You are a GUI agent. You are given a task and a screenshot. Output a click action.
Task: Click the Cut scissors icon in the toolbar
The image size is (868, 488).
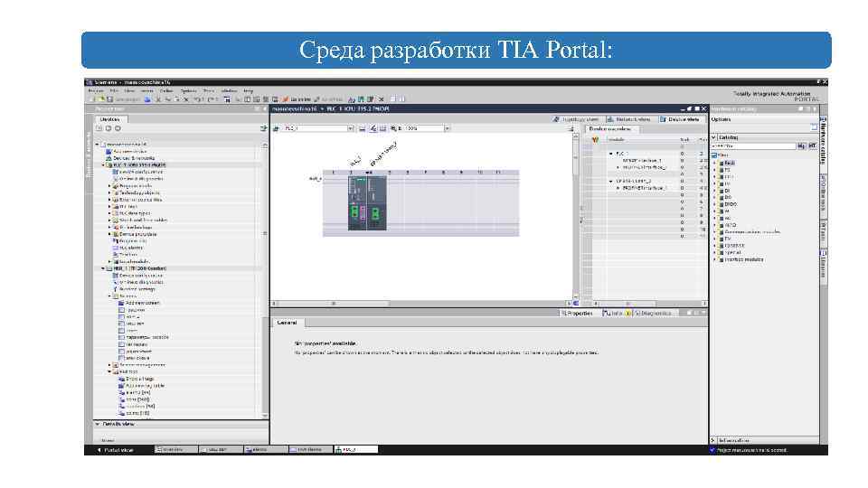coord(158,99)
